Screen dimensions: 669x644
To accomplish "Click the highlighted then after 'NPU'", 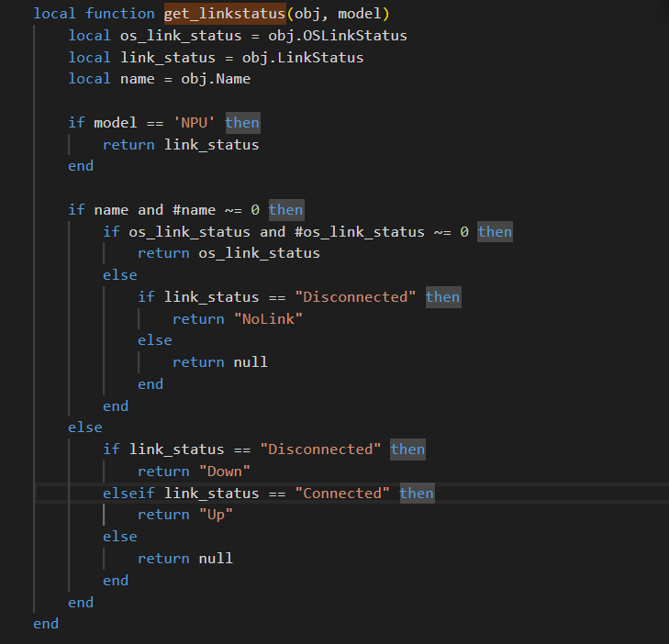I will (242, 122).
